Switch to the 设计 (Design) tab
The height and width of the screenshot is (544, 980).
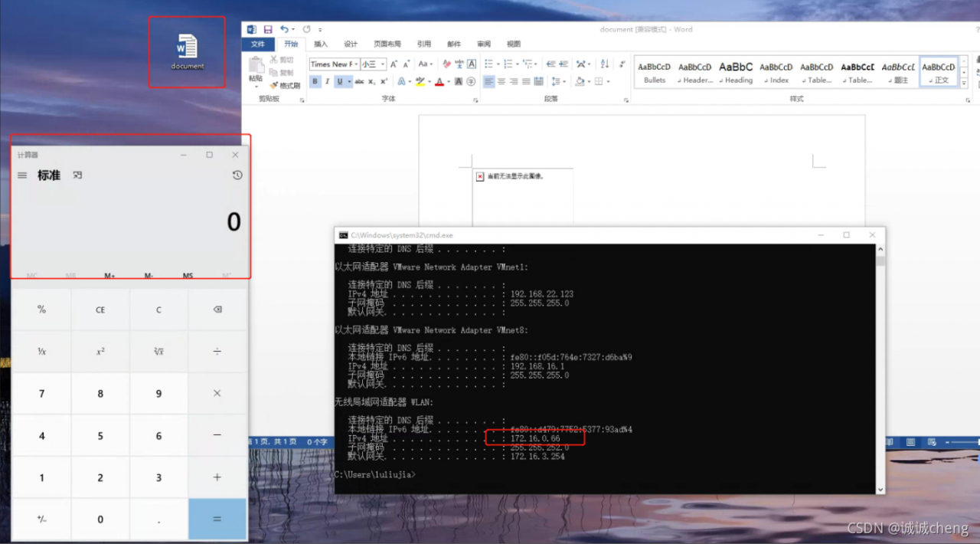(x=351, y=44)
